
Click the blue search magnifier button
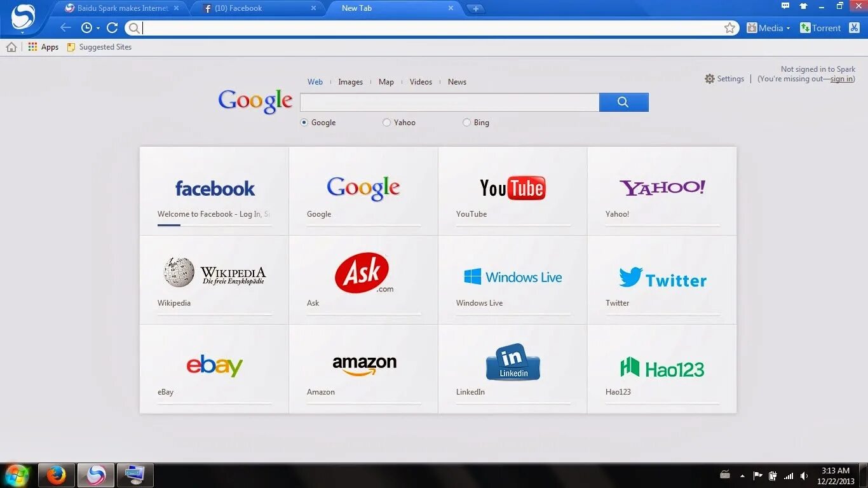pos(624,102)
